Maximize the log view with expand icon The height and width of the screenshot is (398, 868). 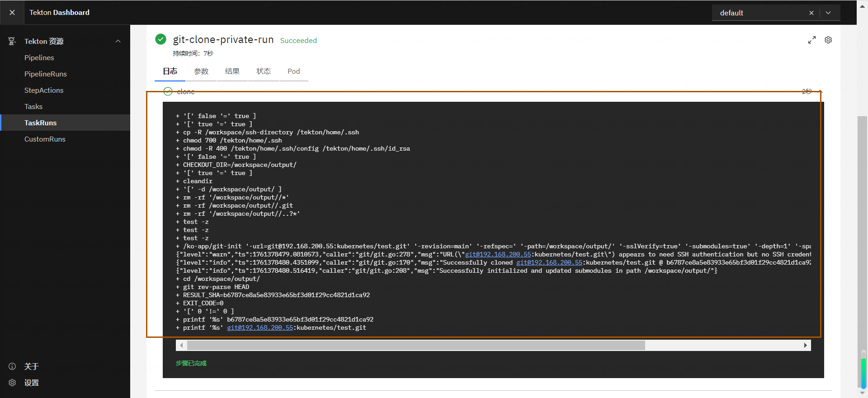click(812, 40)
